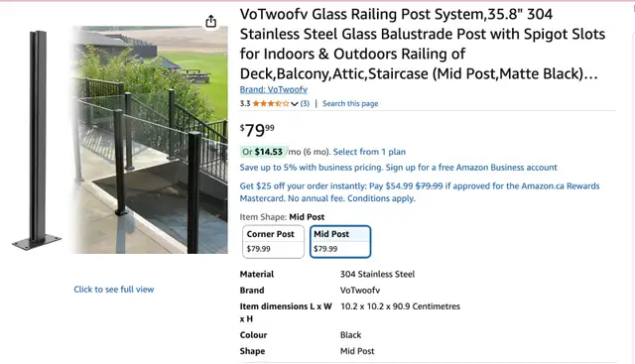
Task: Click the Search this page link
Action: point(350,104)
